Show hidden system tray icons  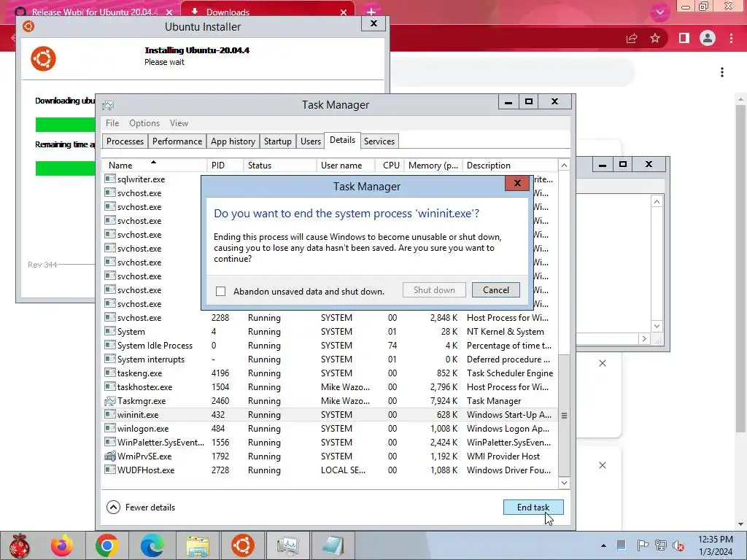click(603, 545)
